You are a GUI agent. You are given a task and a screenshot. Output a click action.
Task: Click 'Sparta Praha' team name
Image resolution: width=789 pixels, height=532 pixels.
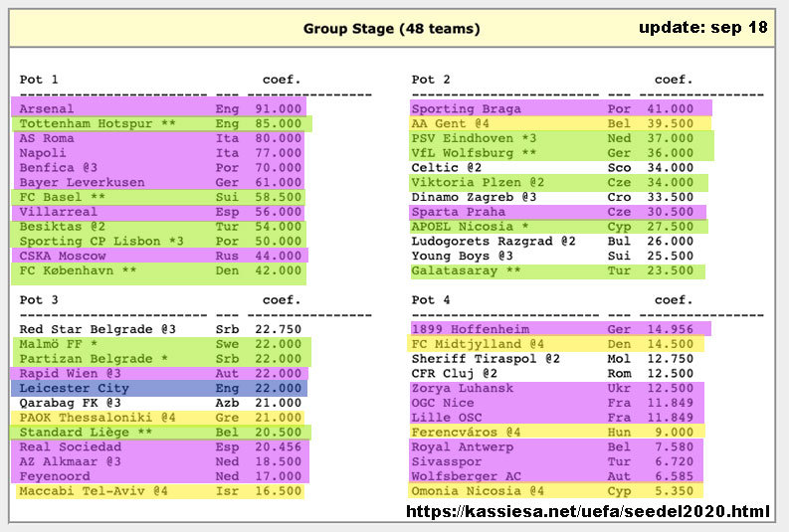click(459, 212)
